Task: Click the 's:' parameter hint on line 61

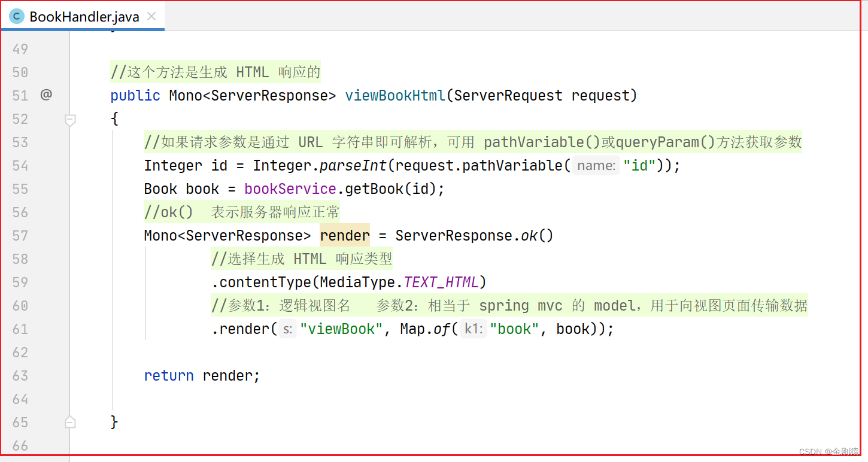Action: click(287, 329)
